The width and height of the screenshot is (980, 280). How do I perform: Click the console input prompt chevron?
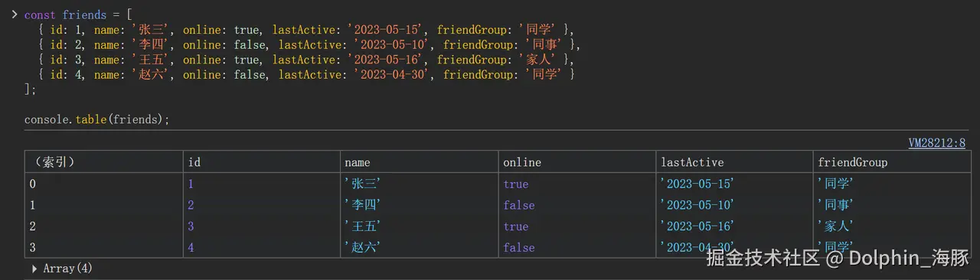tap(14, 15)
